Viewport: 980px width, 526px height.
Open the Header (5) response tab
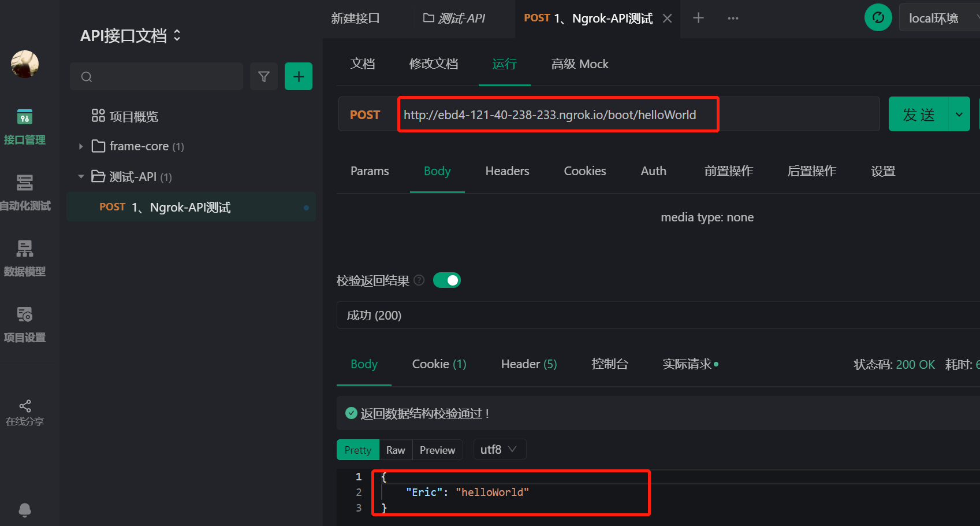tap(529, 364)
